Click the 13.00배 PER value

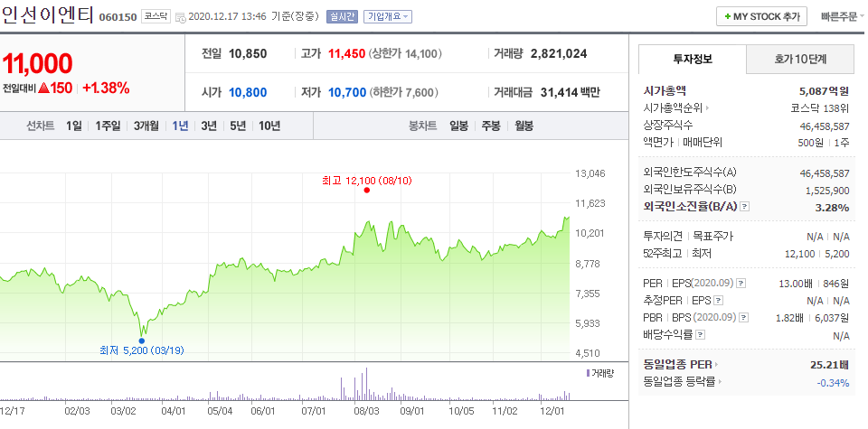coord(796,284)
